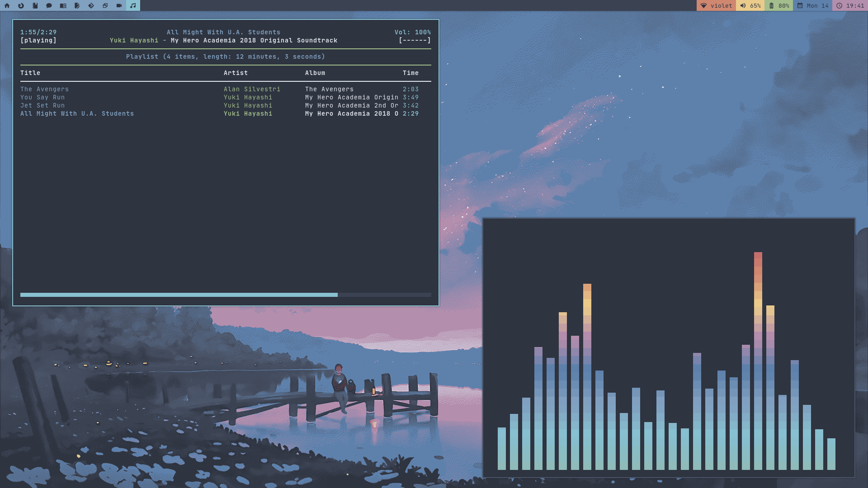Click the 65% volume indicator

click(750, 5)
